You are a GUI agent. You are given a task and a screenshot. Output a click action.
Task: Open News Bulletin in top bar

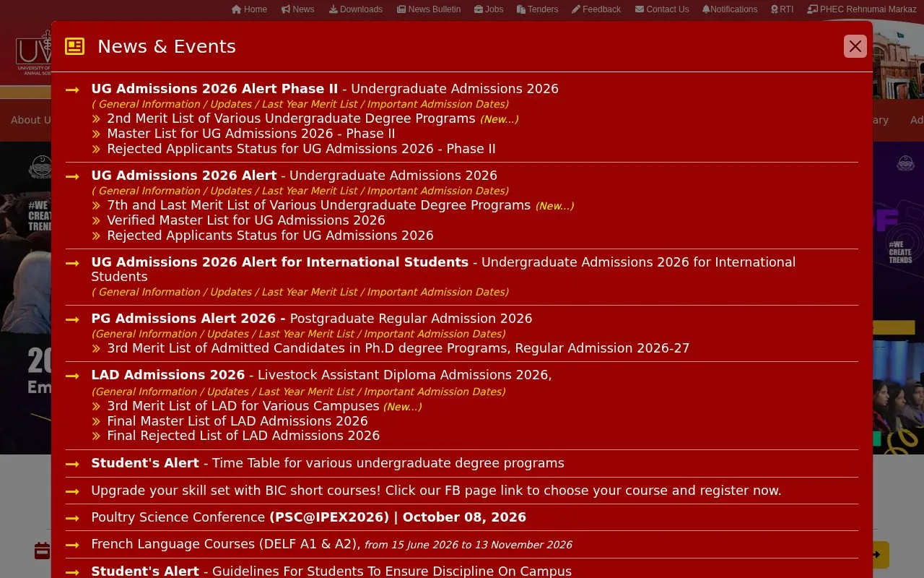pyautogui.click(x=429, y=9)
